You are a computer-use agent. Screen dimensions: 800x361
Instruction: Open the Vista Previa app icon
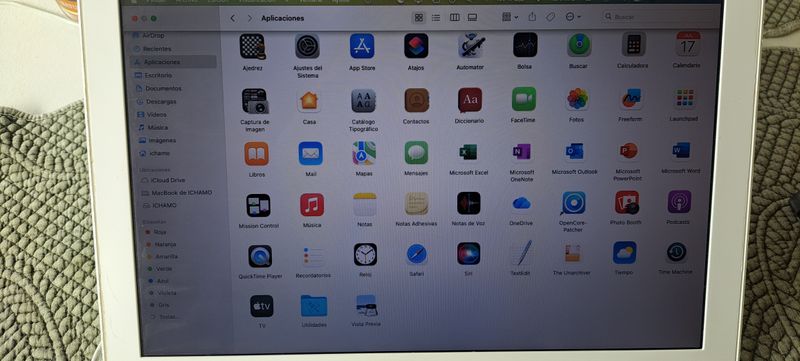tap(366, 305)
